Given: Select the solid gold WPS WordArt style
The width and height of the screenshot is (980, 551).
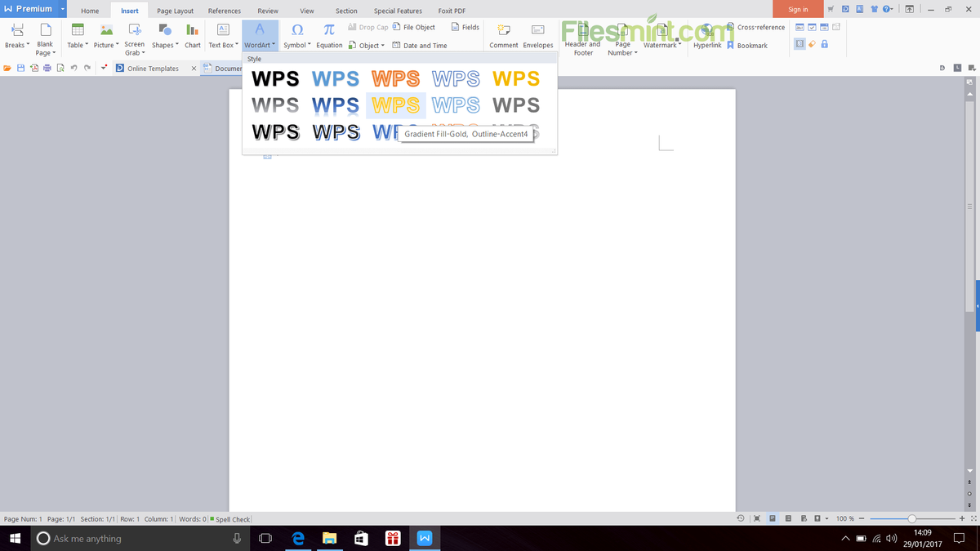Looking at the screenshot, I should (516, 79).
